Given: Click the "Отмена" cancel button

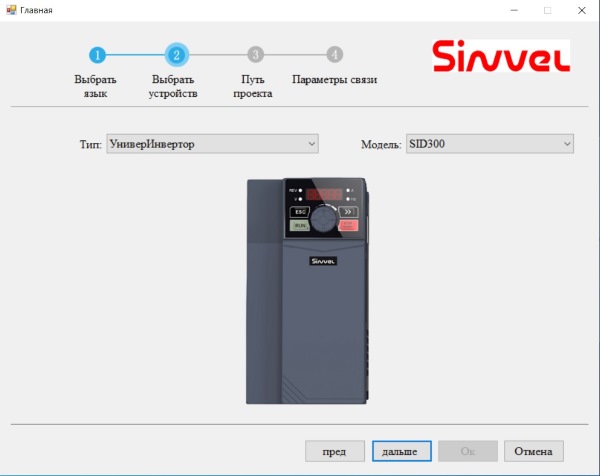Looking at the screenshot, I should click(533, 451).
